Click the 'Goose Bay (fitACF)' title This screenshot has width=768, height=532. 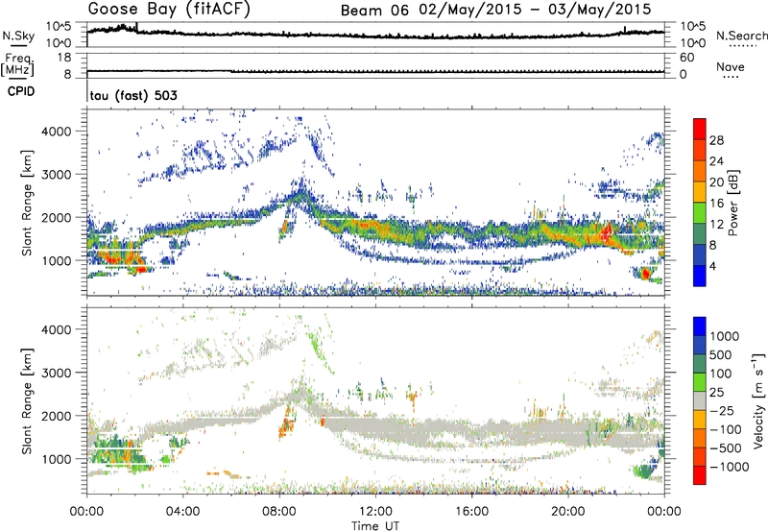click(x=169, y=10)
